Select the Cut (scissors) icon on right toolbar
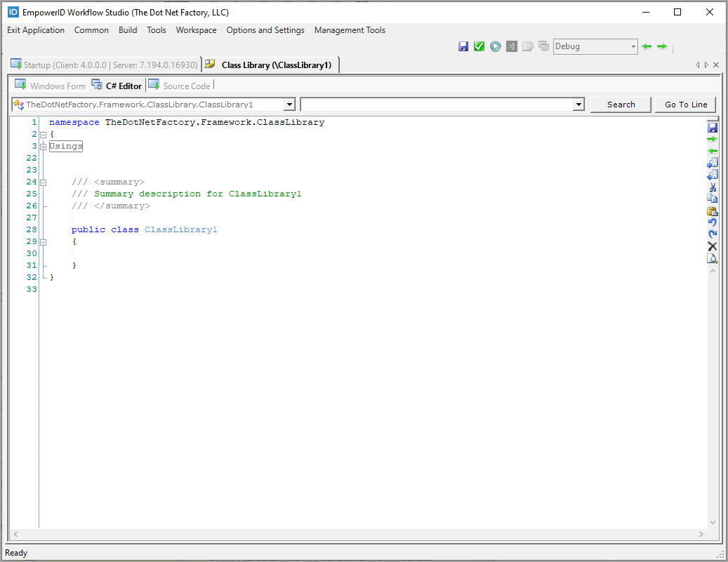Viewport: 728px width, 562px height. (x=713, y=187)
